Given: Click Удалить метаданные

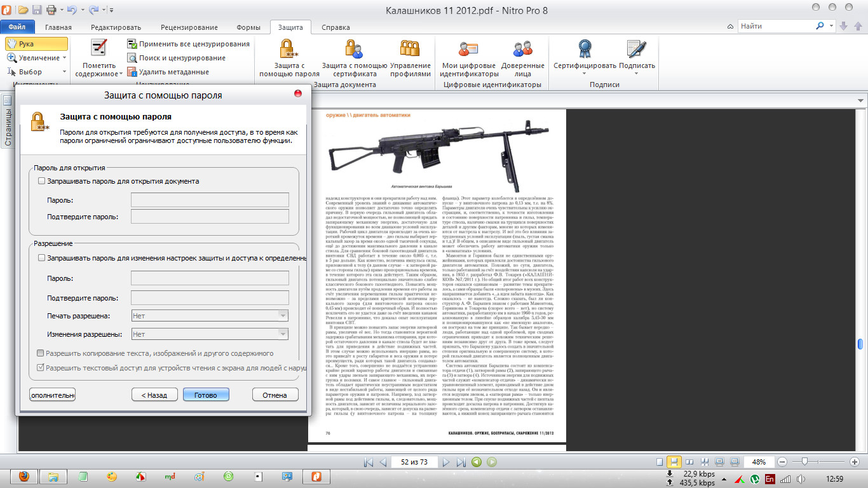Looking at the screenshot, I should tap(168, 72).
